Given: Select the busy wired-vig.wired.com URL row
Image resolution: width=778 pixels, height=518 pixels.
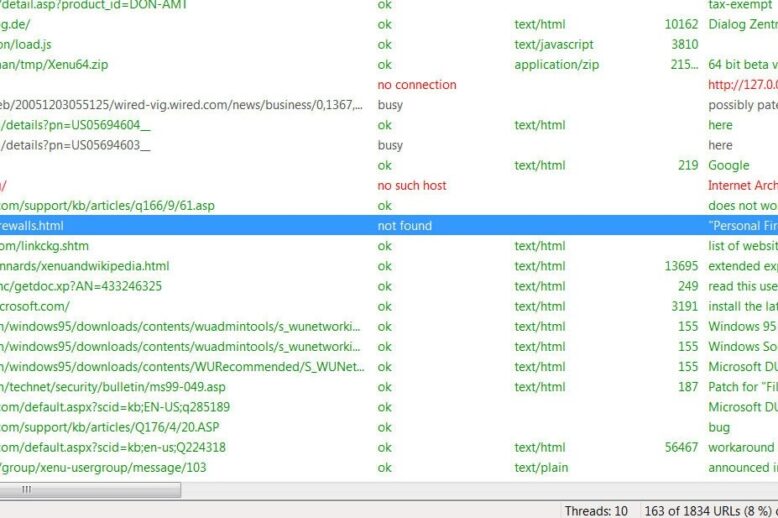Looking at the screenshot, I should (180, 105).
